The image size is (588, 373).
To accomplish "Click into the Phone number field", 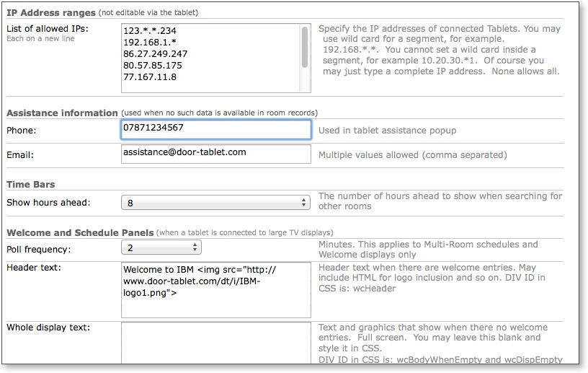I will coord(215,129).
